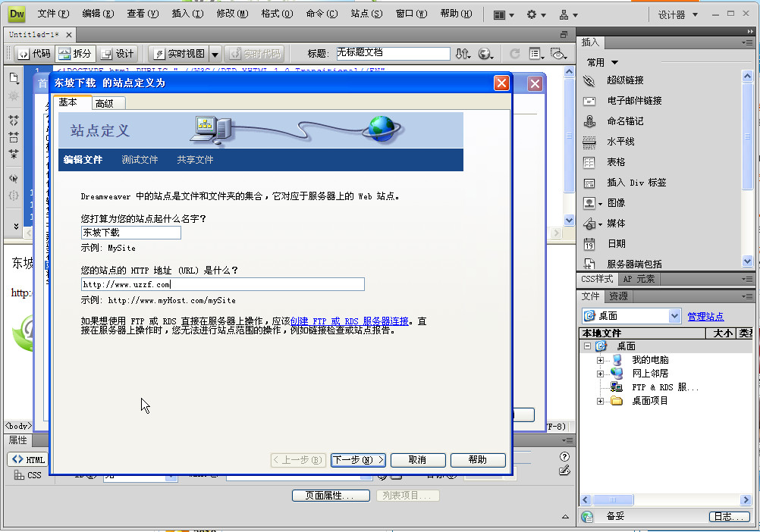Click the 标题 field containing 无标题文档
Viewport: 760px width, 532px height.
point(393,53)
